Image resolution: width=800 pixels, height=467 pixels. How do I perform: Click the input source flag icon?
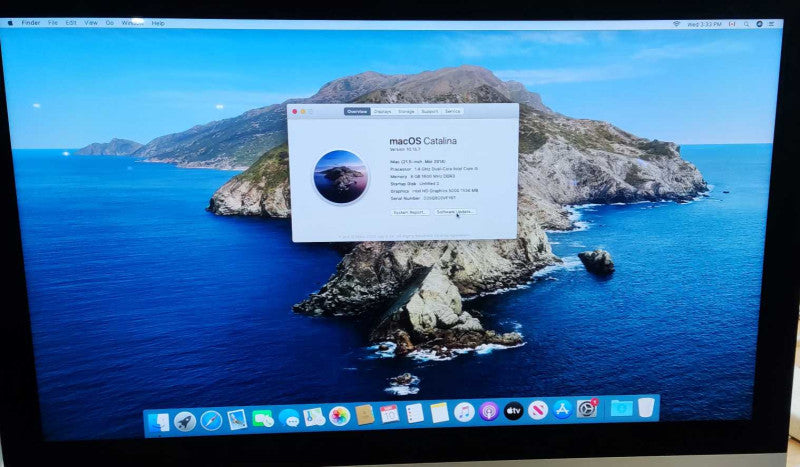coord(732,24)
